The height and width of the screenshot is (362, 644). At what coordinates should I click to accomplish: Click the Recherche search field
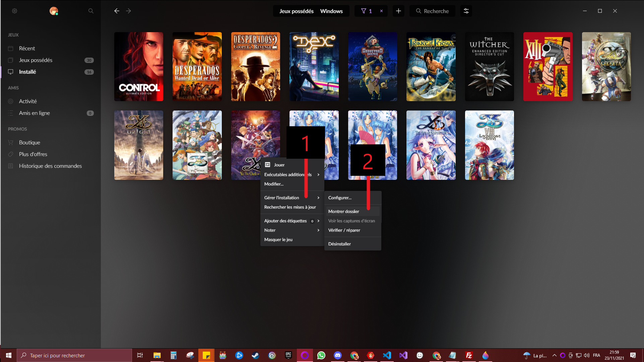[436, 11]
